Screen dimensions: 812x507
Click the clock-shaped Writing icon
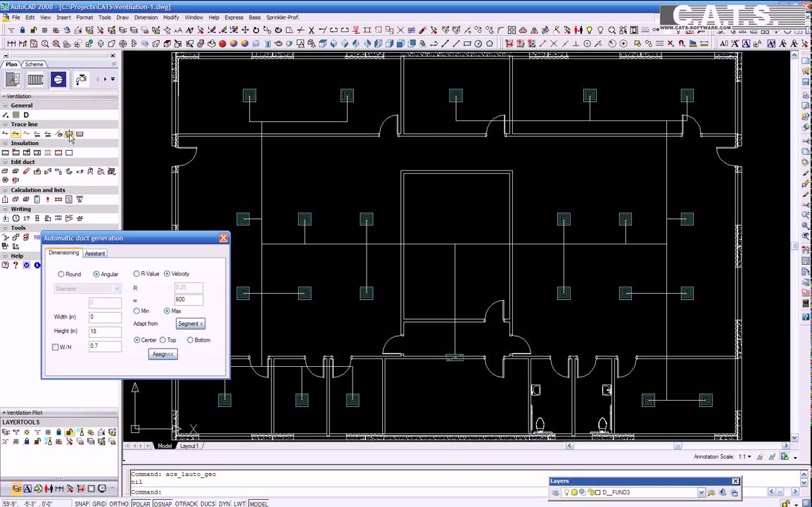tap(15, 218)
